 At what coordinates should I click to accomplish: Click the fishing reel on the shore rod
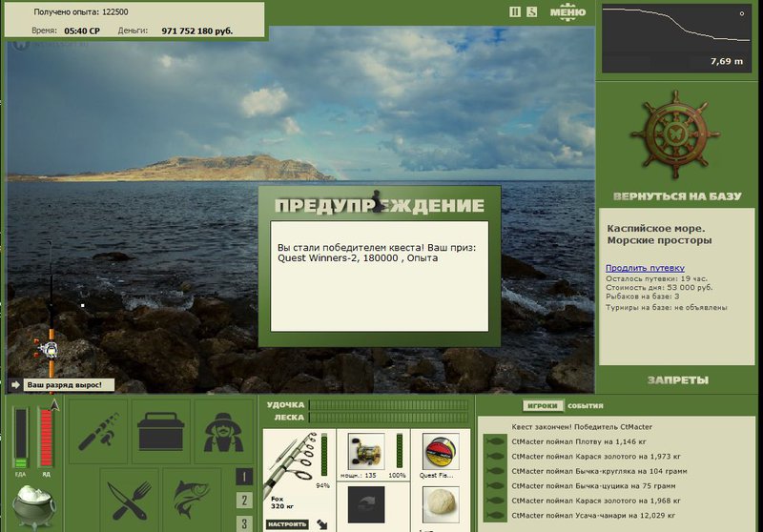(48, 349)
